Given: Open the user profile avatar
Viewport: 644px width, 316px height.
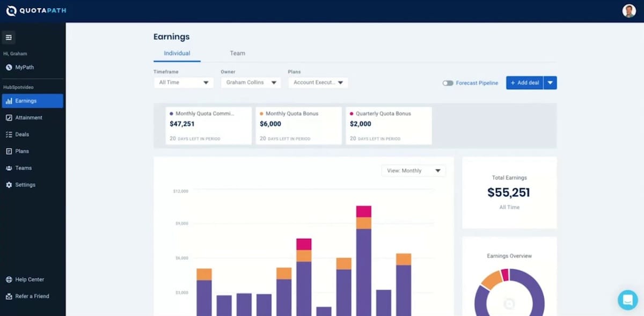Looking at the screenshot, I should coord(629,11).
